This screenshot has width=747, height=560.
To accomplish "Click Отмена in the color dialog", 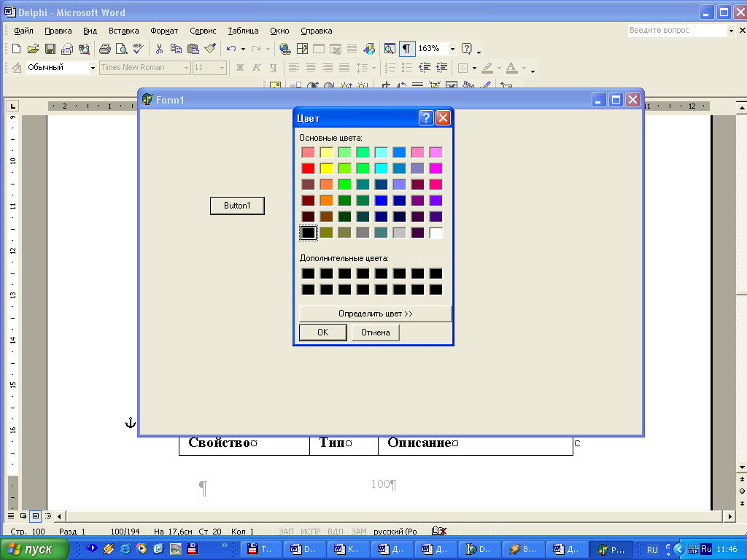I will click(x=376, y=332).
